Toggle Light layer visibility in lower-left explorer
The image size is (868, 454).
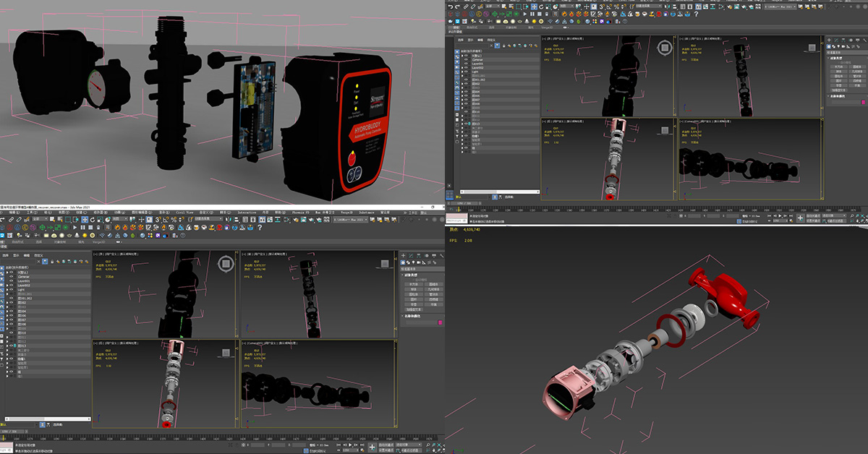(x=12, y=290)
